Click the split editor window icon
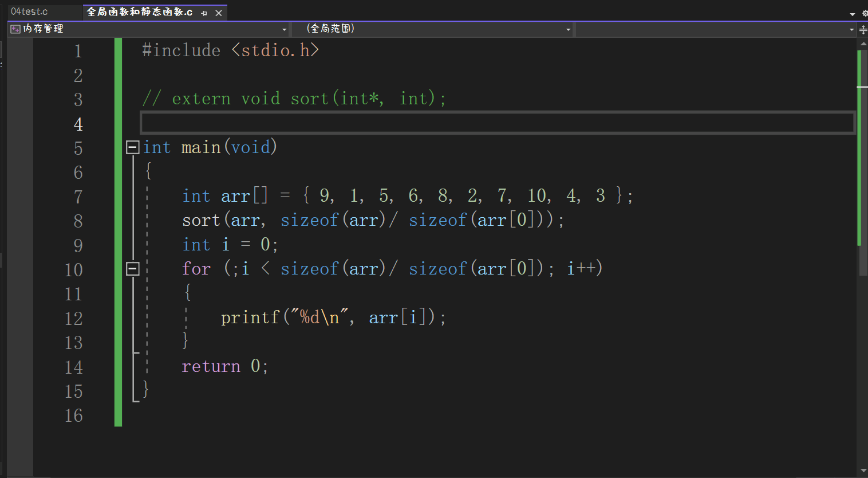The image size is (868, 478). (x=863, y=29)
